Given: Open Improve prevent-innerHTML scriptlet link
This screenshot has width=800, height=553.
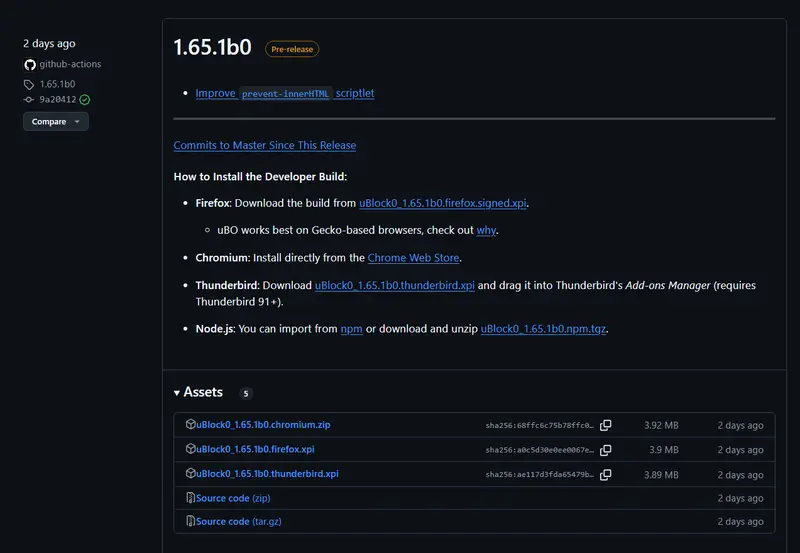Looking at the screenshot, I should (x=285, y=93).
